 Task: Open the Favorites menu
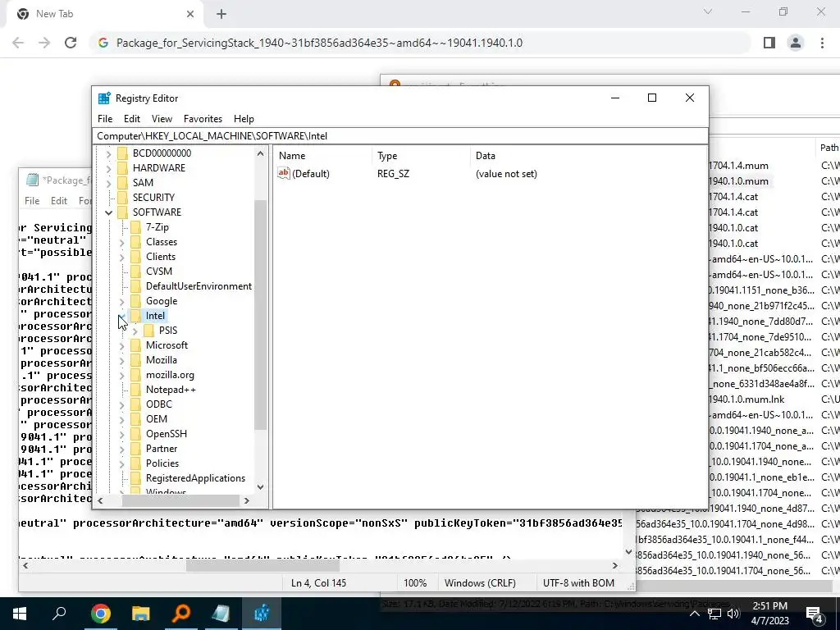point(203,119)
